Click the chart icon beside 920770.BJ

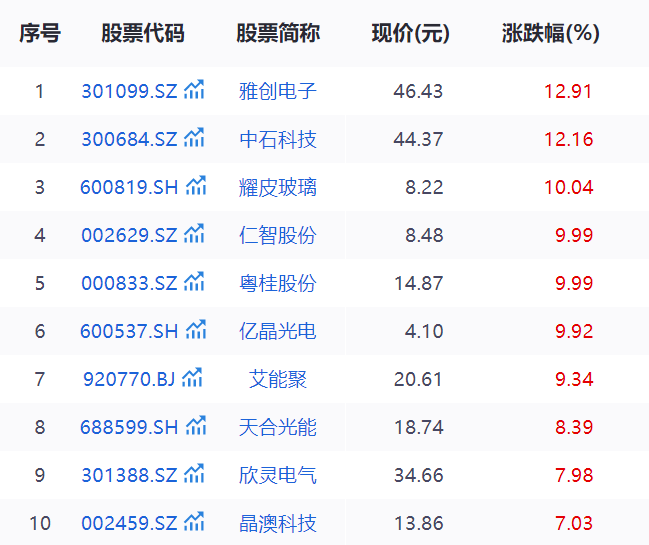click(192, 378)
